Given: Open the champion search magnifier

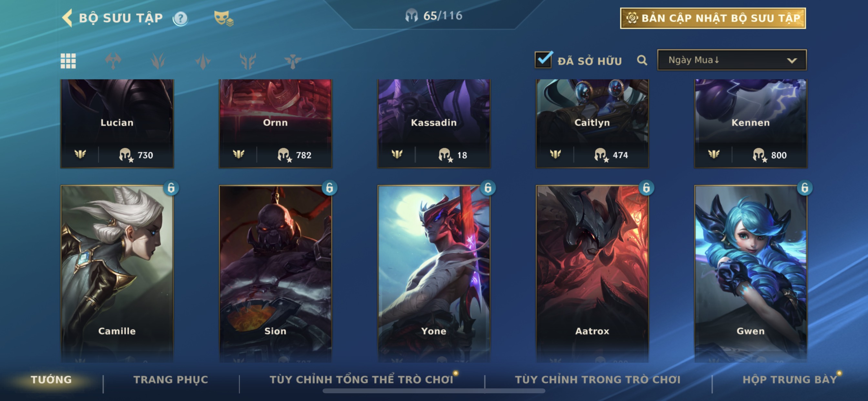Looking at the screenshot, I should pyautogui.click(x=642, y=61).
